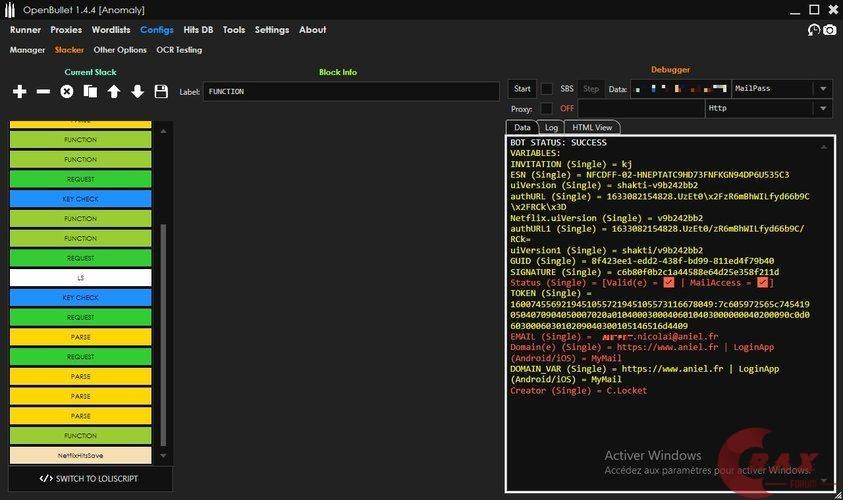The height and width of the screenshot is (500, 843).
Task: Click the minus icon to remove the block
Action: tap(43, 92)
